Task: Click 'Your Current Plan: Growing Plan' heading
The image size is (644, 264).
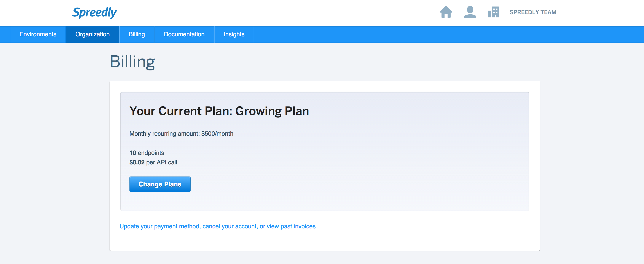Action: coord(219,111)
